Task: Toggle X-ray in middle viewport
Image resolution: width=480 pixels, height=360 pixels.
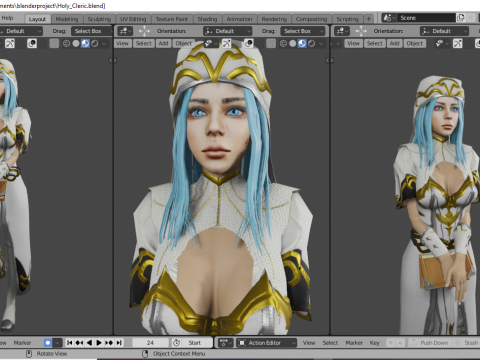Action: coord(271,43)
